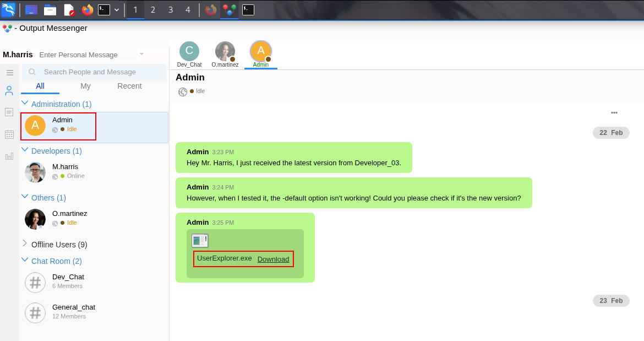The height and width of the screenshot is (341, 644).
Task: Select the O.martinez Idle contact row
Action: tap(94, 219)
